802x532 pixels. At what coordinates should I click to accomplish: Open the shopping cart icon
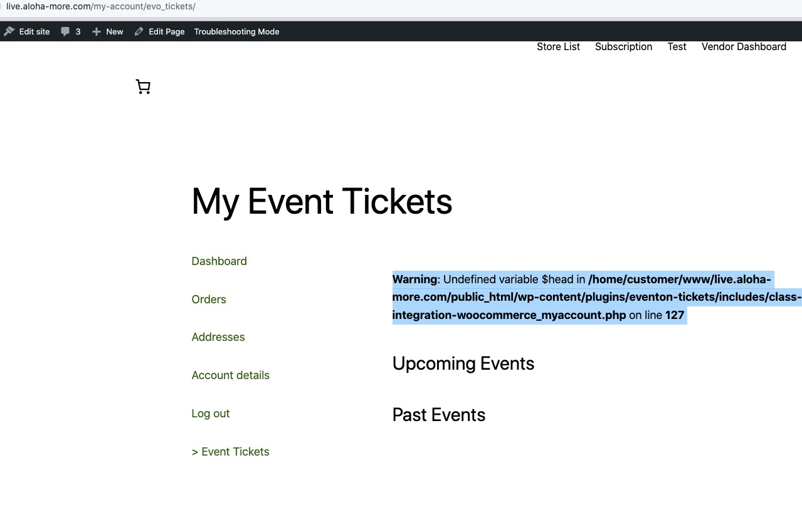pos(143,87)
